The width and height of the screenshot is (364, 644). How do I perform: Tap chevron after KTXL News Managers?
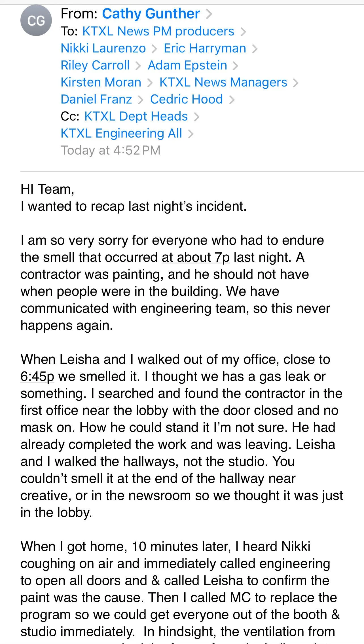[296, 83]
